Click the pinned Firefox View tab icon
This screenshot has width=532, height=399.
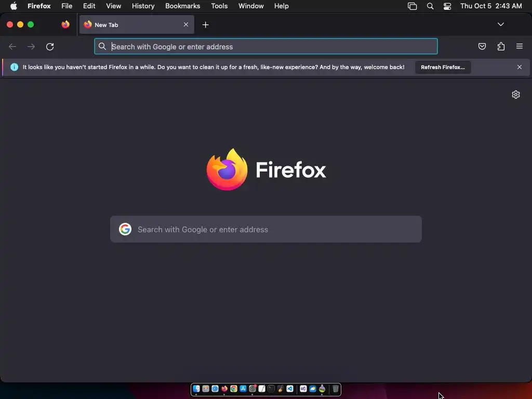click(65, 24)
